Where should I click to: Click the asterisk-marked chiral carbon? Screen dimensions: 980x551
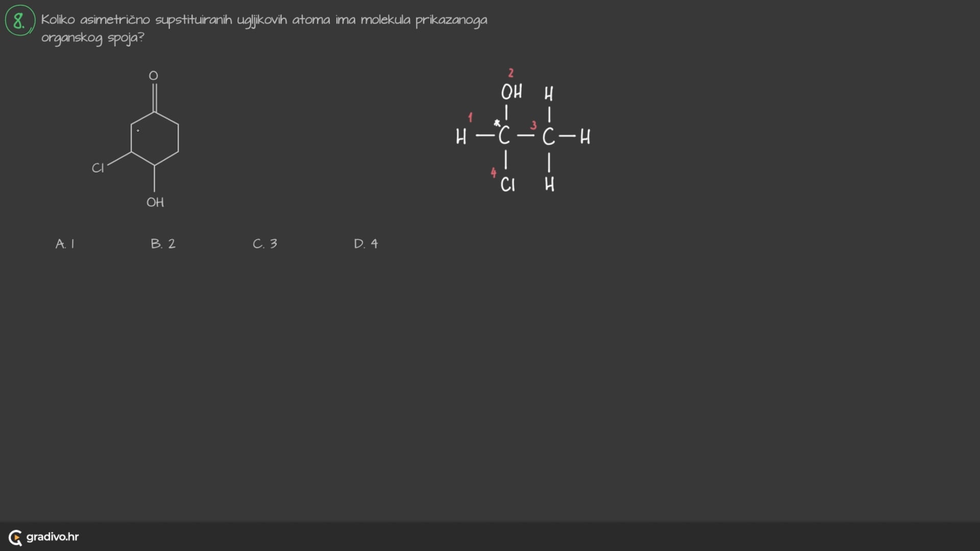click(504, 136)
